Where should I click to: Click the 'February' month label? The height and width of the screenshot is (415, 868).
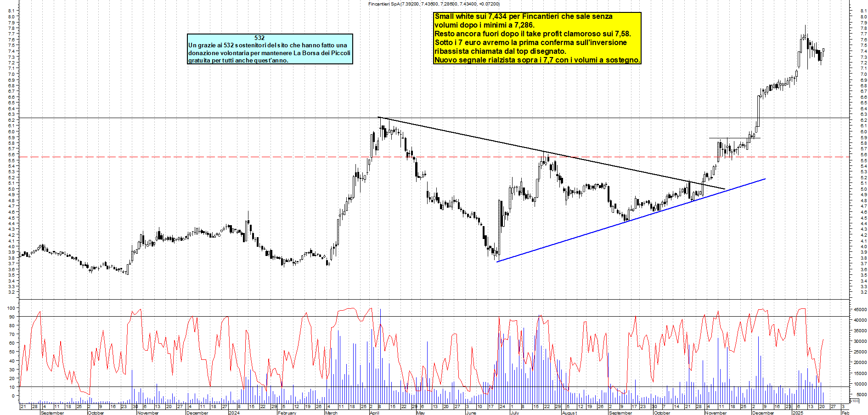[287, 413]
